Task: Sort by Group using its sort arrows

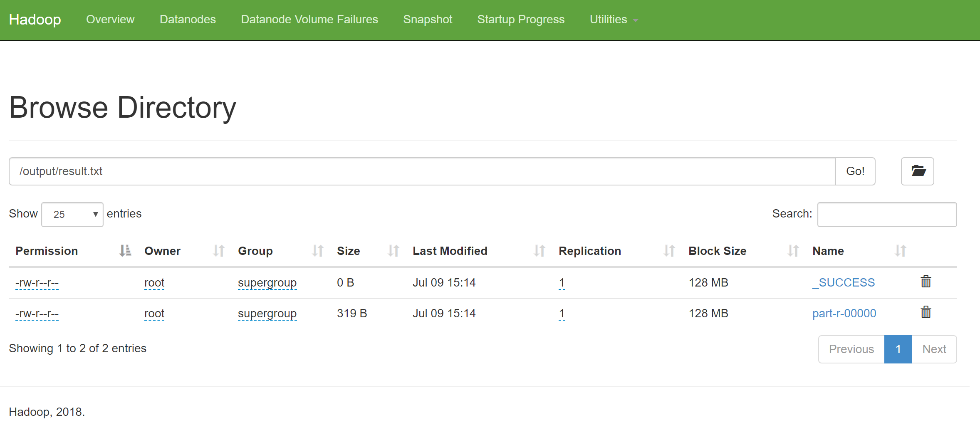Action: (317, 251)
